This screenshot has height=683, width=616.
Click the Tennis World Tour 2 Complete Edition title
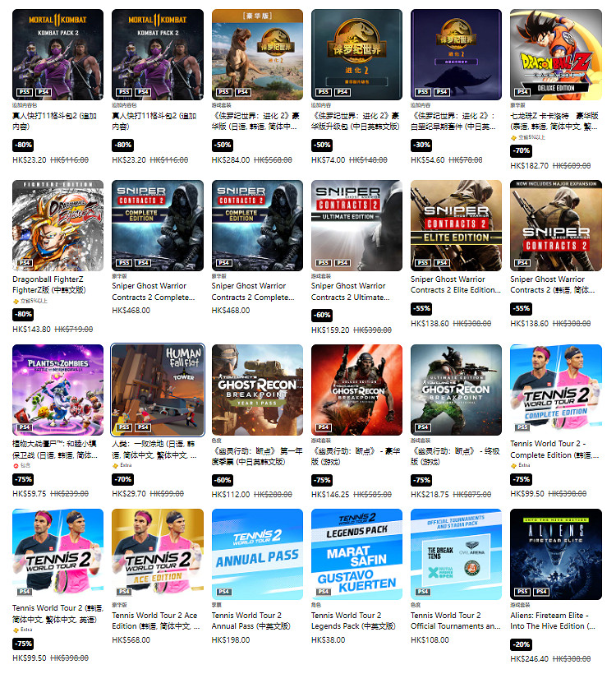click(x=554, y=449)
